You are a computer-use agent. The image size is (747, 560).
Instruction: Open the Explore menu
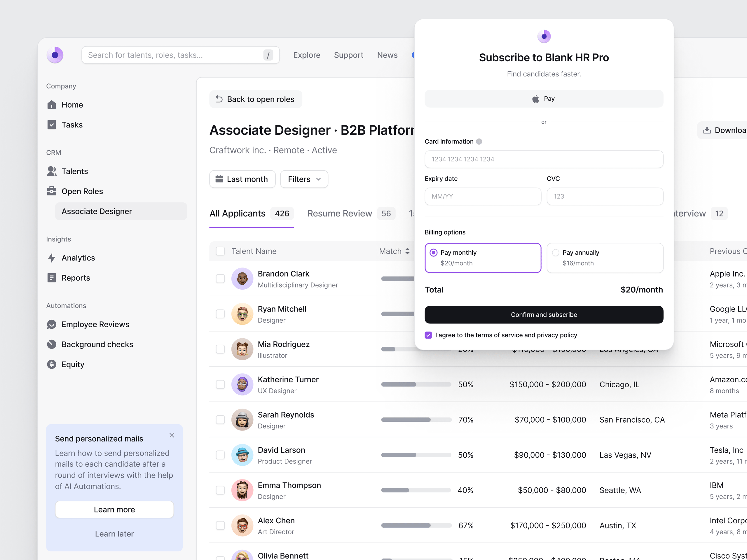click(307, 55)
